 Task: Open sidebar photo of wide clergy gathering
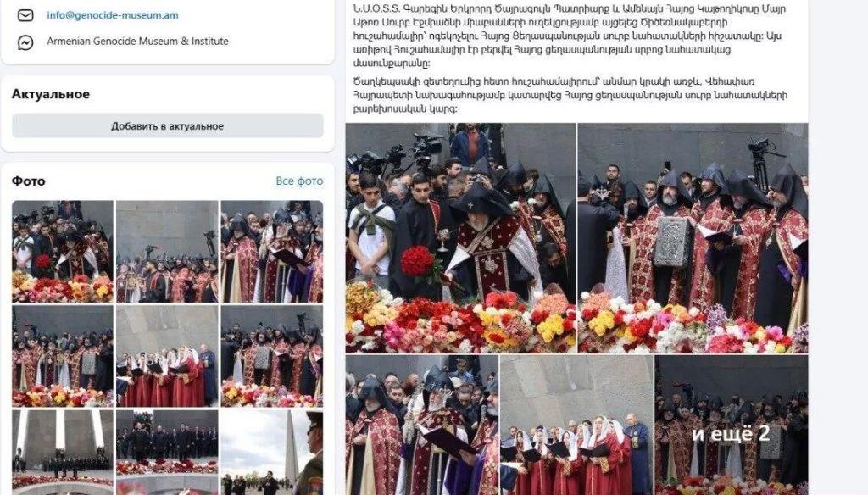[167, 252]
